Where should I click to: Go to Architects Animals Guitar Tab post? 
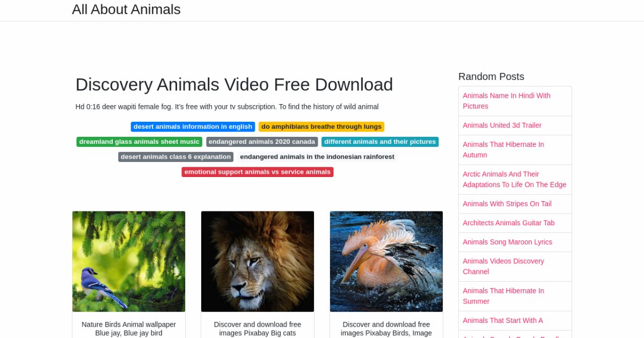509,223
